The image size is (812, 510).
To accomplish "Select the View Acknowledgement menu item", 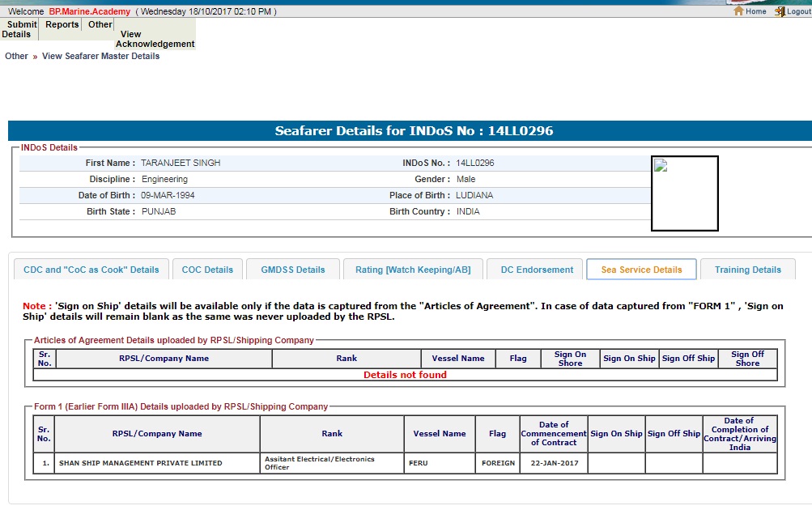I will coord(155,39).
